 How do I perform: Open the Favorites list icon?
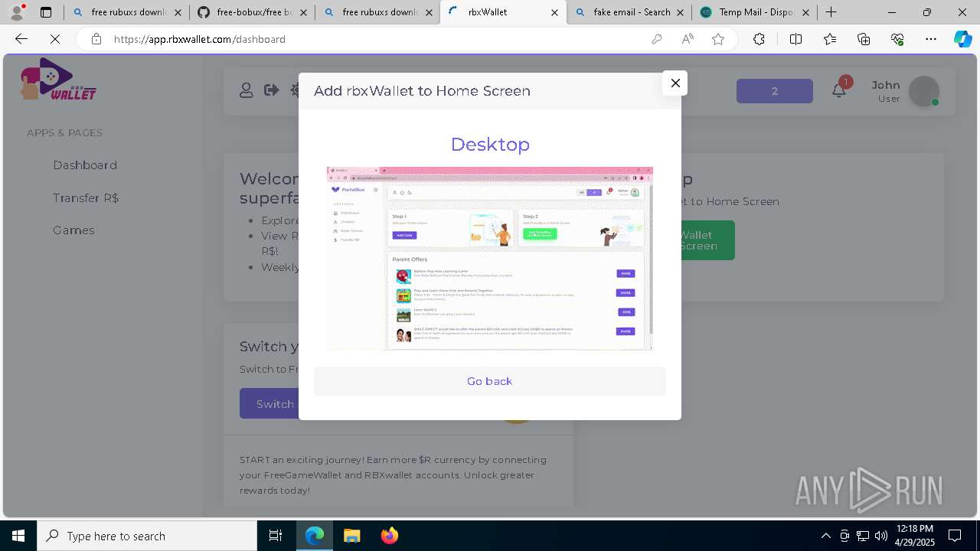830,39
